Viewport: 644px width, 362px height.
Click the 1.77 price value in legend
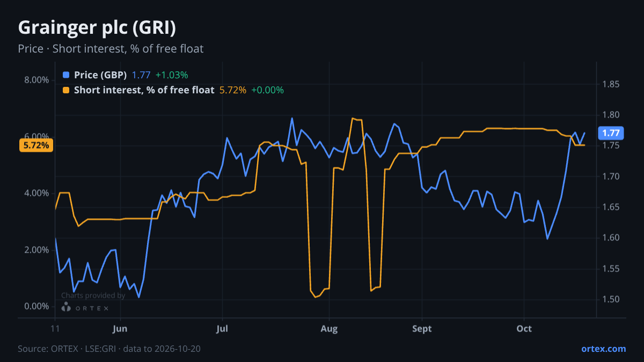pos(141,75)
